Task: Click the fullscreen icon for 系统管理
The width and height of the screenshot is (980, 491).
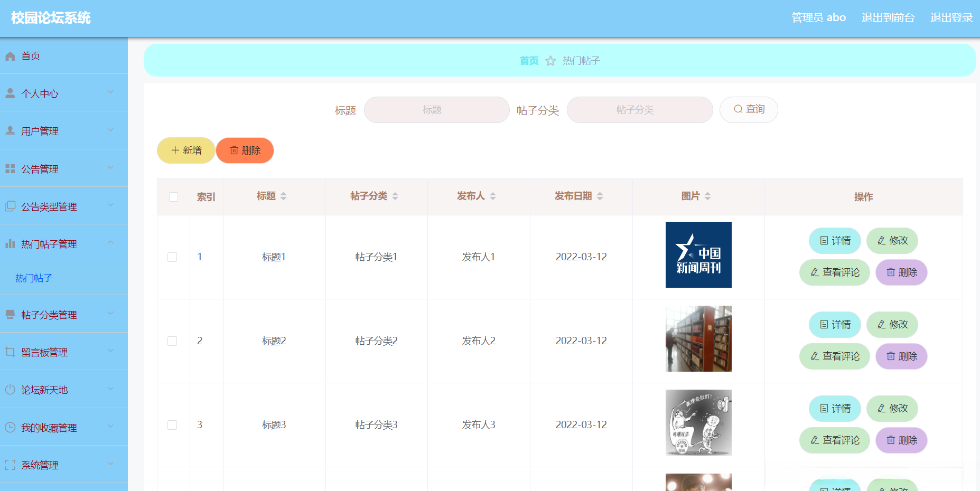Action: [10, 465]
